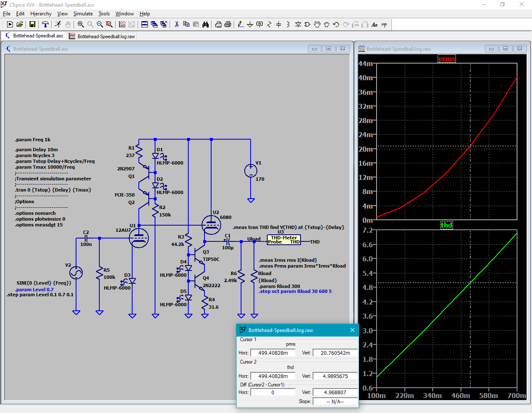The height and width of the screenshot is (413, 532).
Task: Open the Help menu
Action: pyautogui.click(x=145, y=14)
